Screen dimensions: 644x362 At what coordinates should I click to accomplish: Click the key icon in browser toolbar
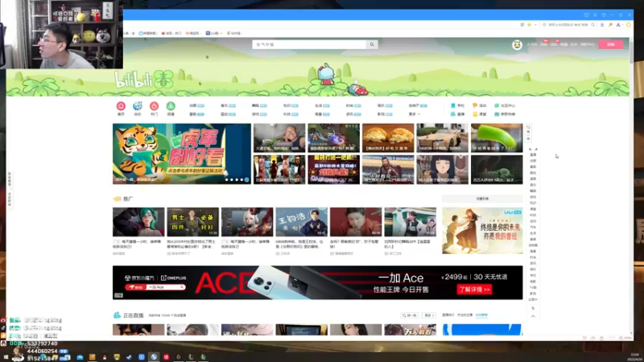point(610,25)
